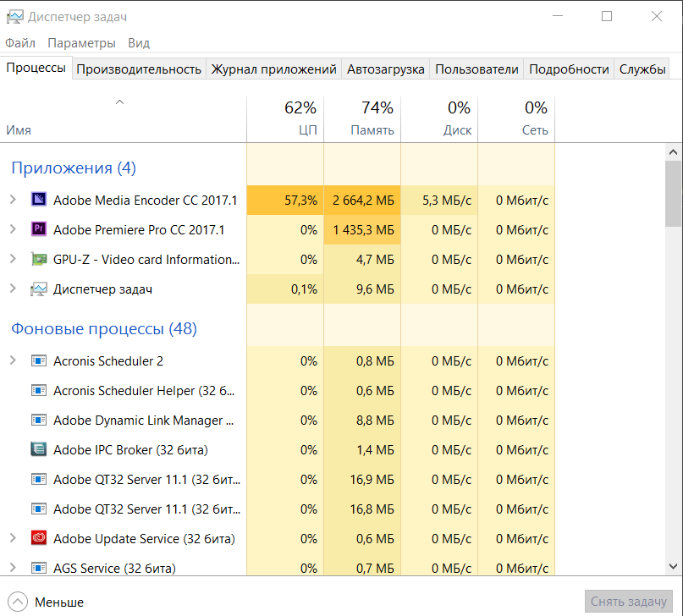
Task: Open the Подробности tab
Action: pos(569,69)
